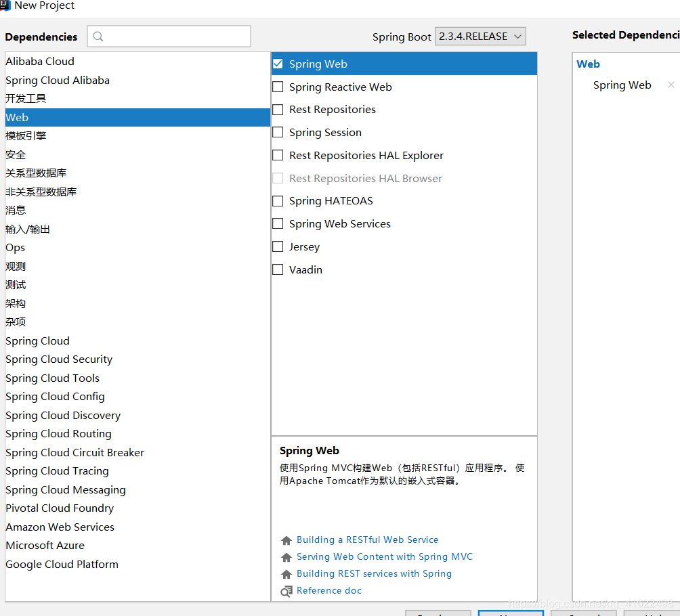Open Microsoft Azure category
The height and width of the screenshot is (616, 680).
[137, 546]
